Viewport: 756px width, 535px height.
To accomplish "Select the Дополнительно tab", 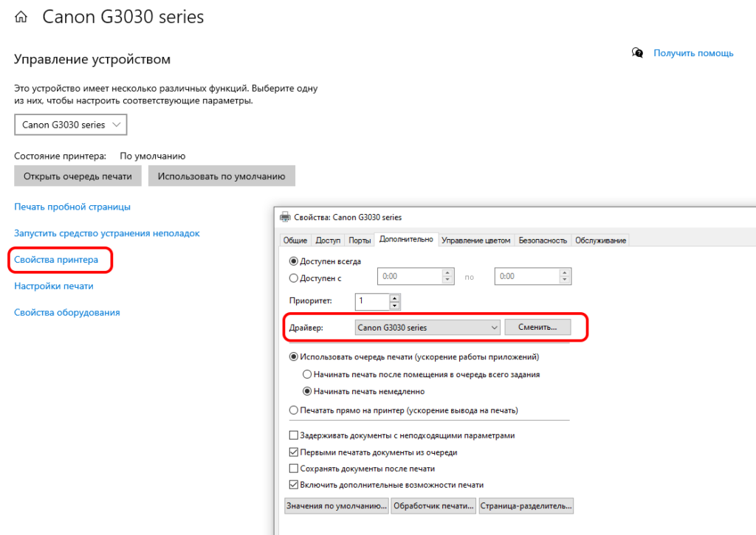I will coord(406,240).
